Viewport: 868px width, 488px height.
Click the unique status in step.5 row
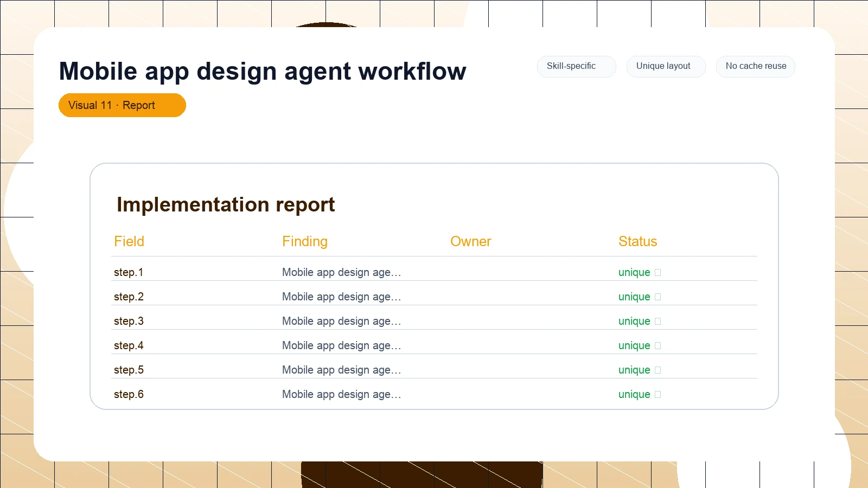[634, 370]
